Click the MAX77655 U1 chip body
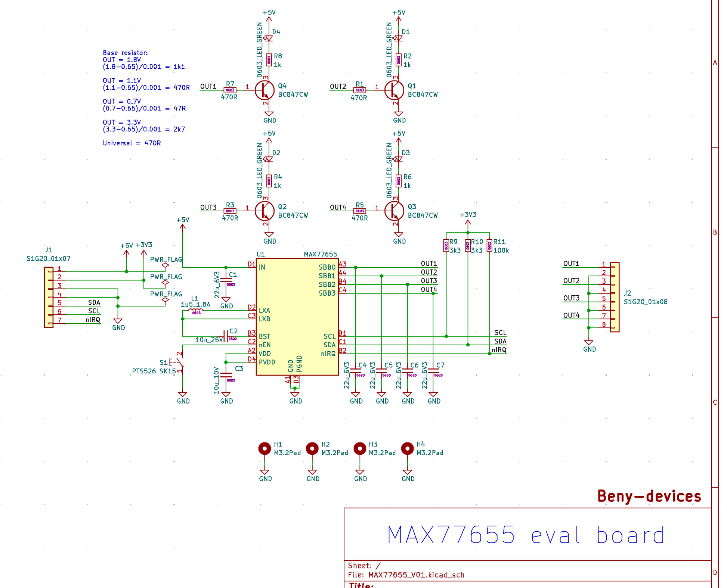Screen dimensions: 727x588 click(297, 317)
